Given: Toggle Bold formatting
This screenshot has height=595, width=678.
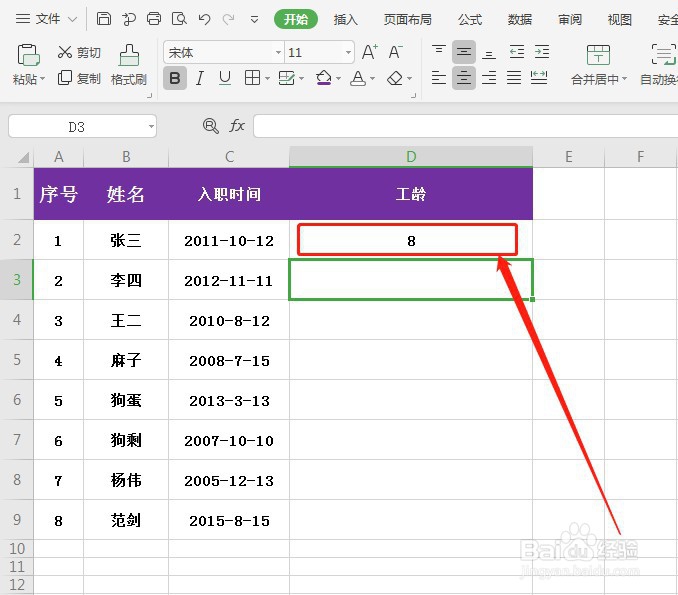Looking at the screenshot, I should (175, 78).
